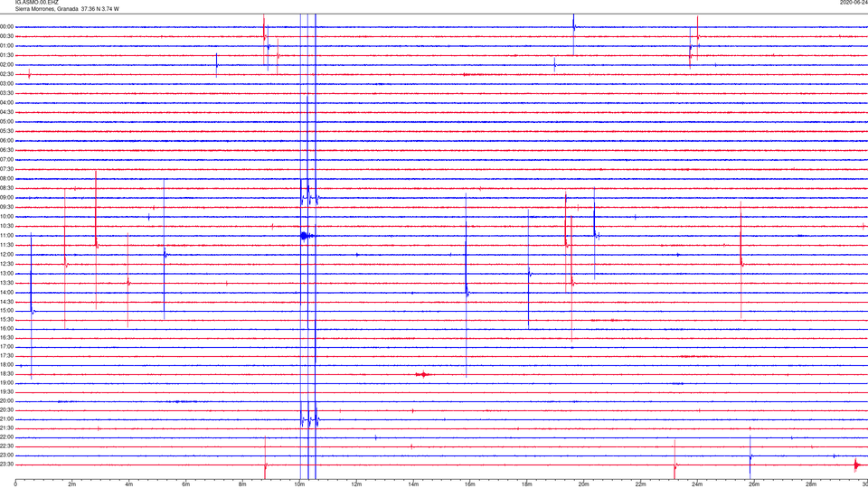
Task: Select the 15:00 trace time label
Action: [x=7, y=310]
